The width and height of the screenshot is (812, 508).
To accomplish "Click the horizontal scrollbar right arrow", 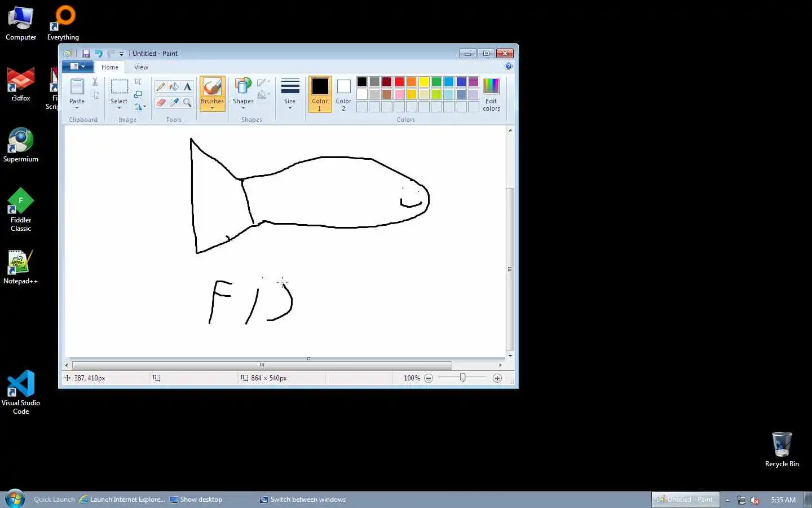I will [x=500, y=365].
